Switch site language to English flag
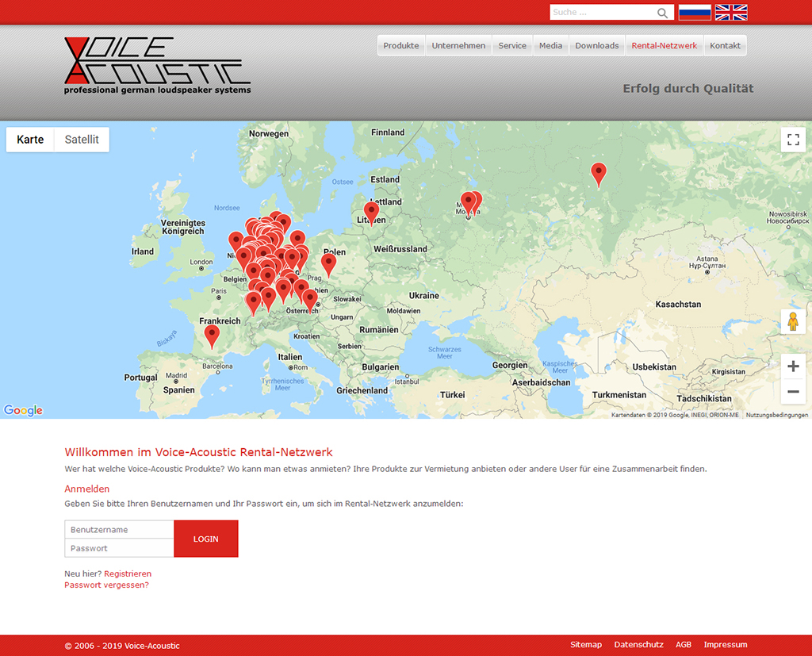The width and height of the screenshot is (812, 656). 731,13
